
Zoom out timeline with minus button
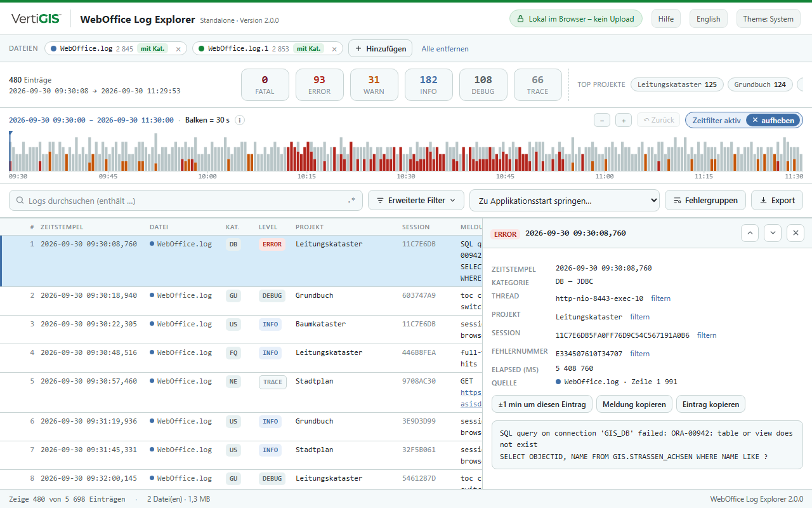pyautogui.click(x=603, y=120)
